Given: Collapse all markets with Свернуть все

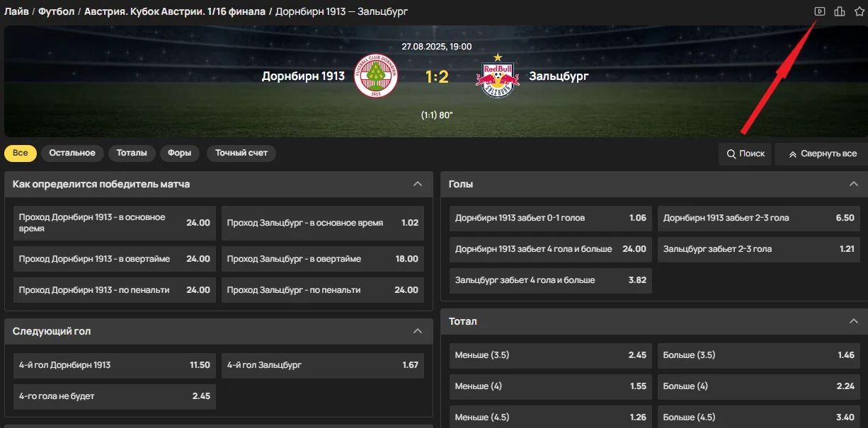Looking at the screenshot, I should point(821,154).
